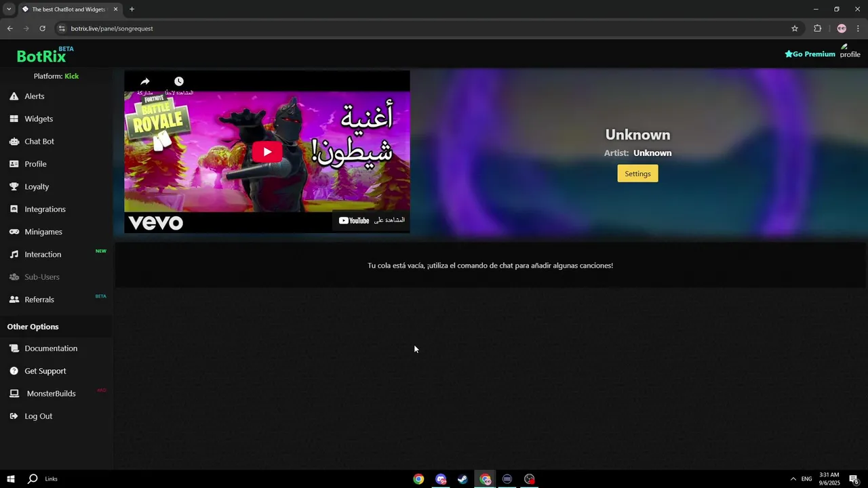The image size is (868, 488).
Task: Click the Documentation book icon
Action: (14, 348)
